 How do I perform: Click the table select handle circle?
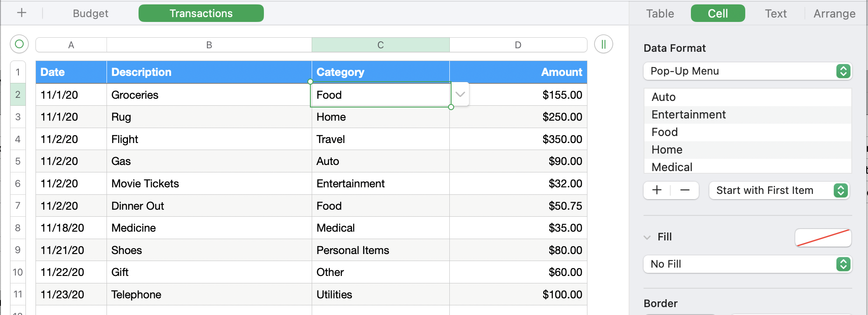19,44
